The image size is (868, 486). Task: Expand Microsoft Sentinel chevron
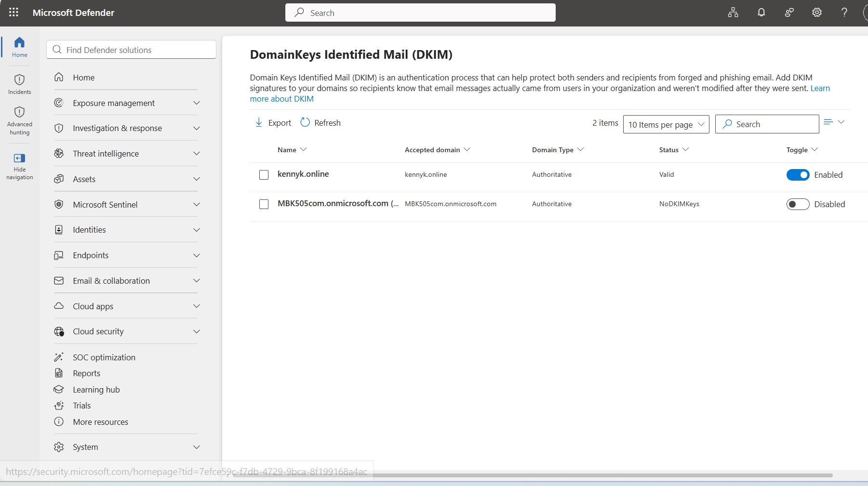coord(196,204)
